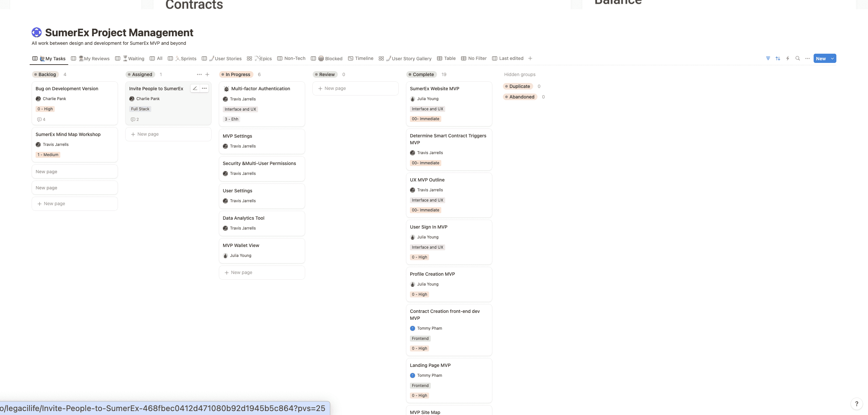Show the hidden Abandoned group
This screenshot has width=868, height=415.
point(521,97)
